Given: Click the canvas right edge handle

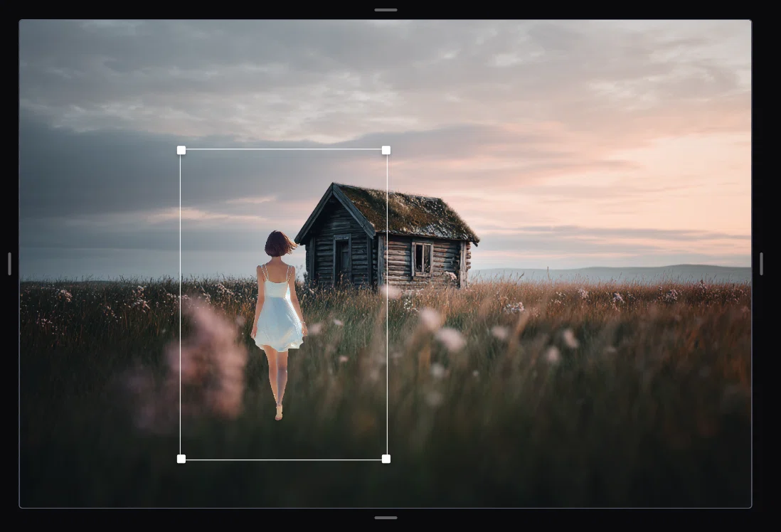Looking at the screenshot, I should coord(761,263).
